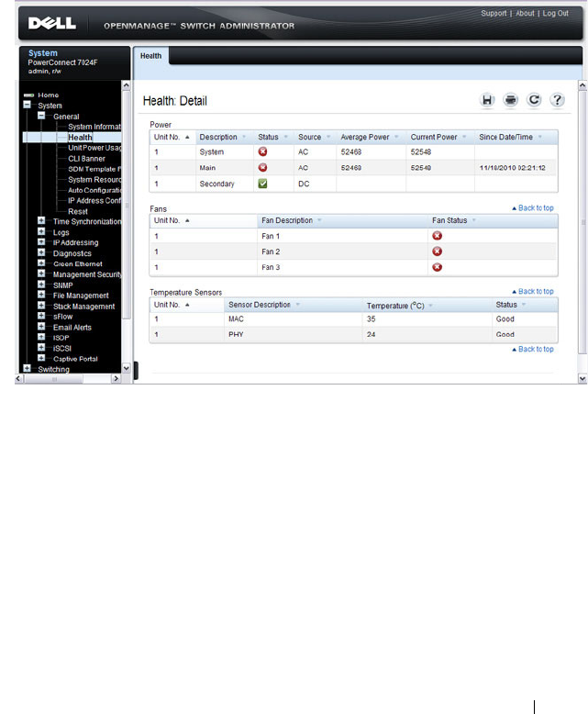The width and height of the screenshot is (588, 714).
Task: Sort sensors by Temperature (°C) column
Action: [427, 305]
